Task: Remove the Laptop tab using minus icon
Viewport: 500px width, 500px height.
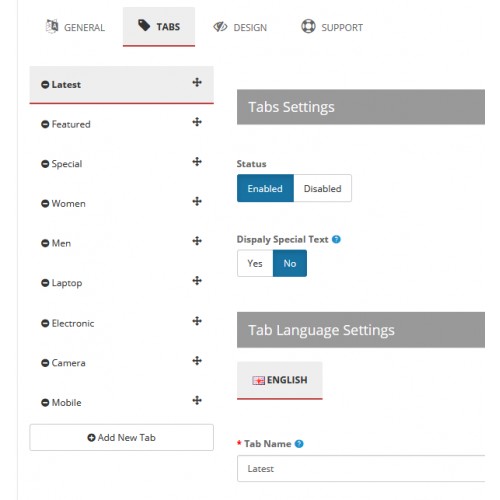Action: pos(45,283)
